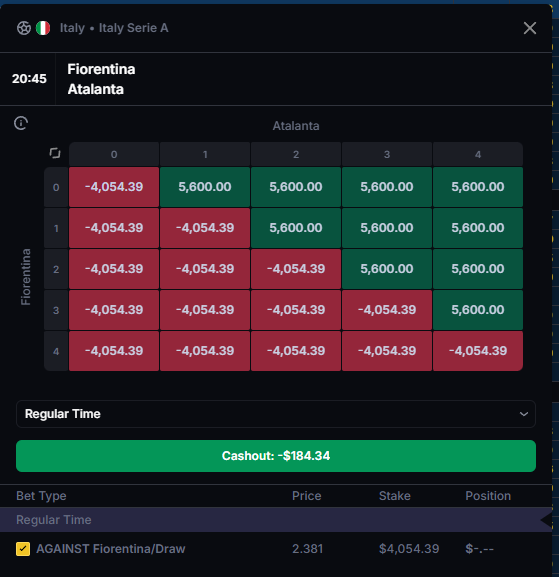Click the swap axes icon beside the grid
Viewport: 559px width, 577px height.
(x=55, y=153)
